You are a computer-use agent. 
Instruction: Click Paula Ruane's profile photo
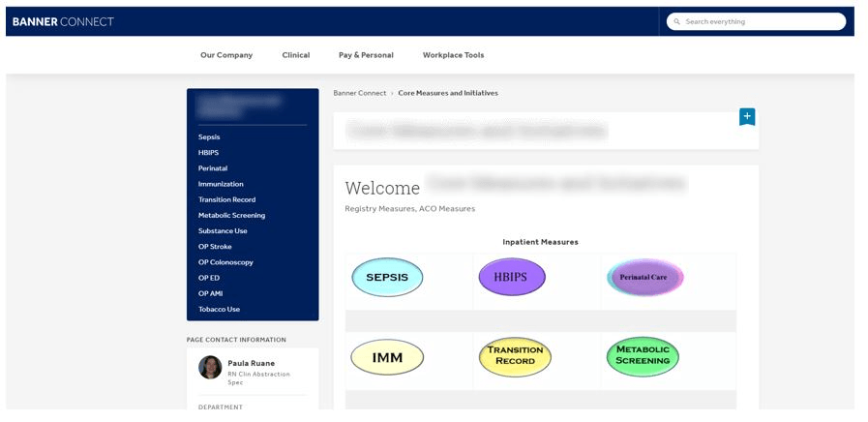pyautogui.click(x=210, y=367)
